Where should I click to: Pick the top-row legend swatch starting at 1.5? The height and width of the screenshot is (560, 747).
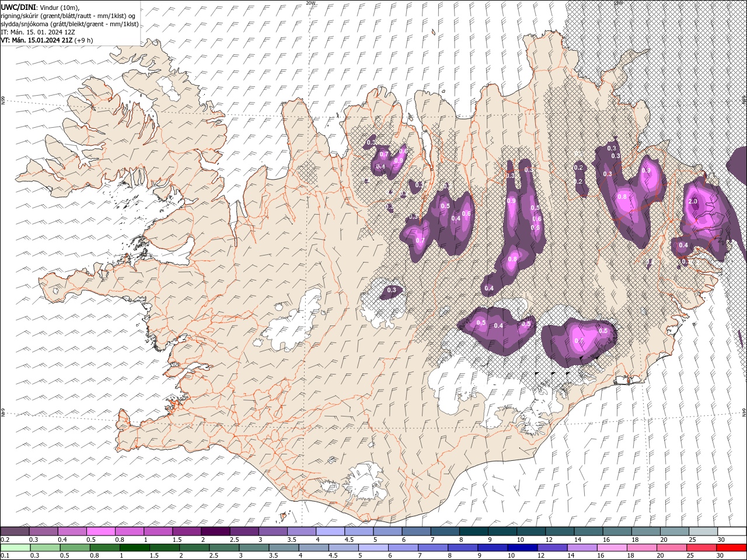[187, 531]
